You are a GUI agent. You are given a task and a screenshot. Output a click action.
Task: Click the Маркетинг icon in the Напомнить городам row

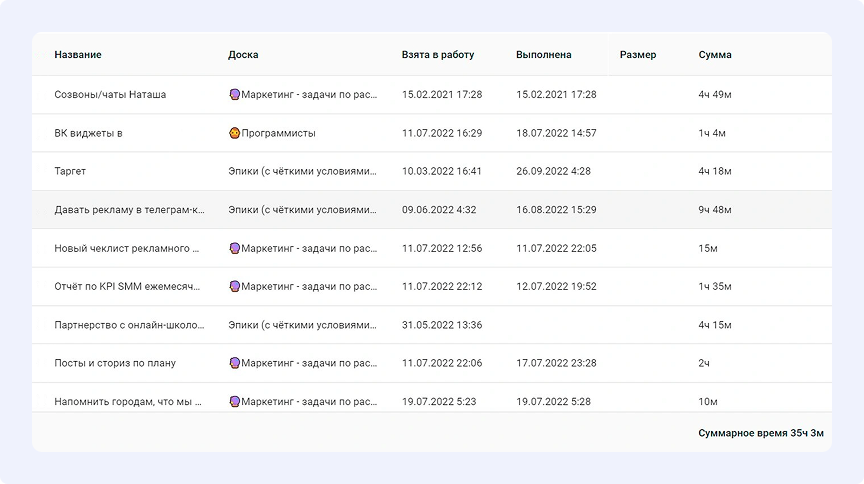click(x=234, y=401)
